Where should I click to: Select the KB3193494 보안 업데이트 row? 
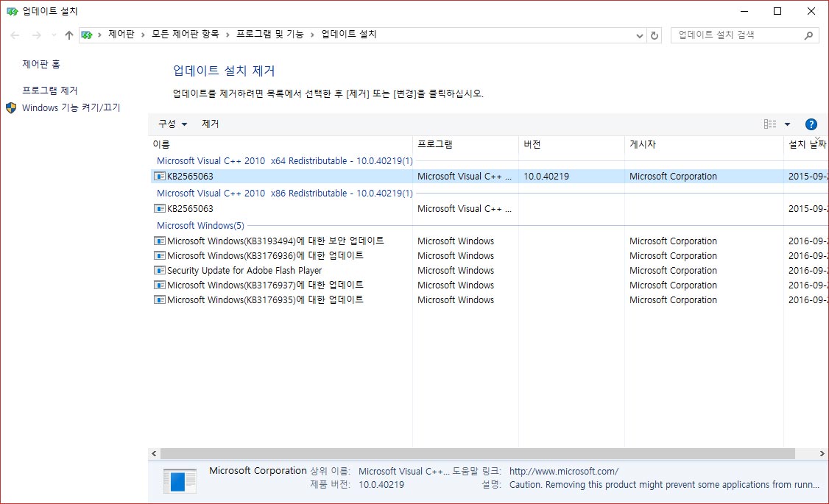click(x=489, y=241)
